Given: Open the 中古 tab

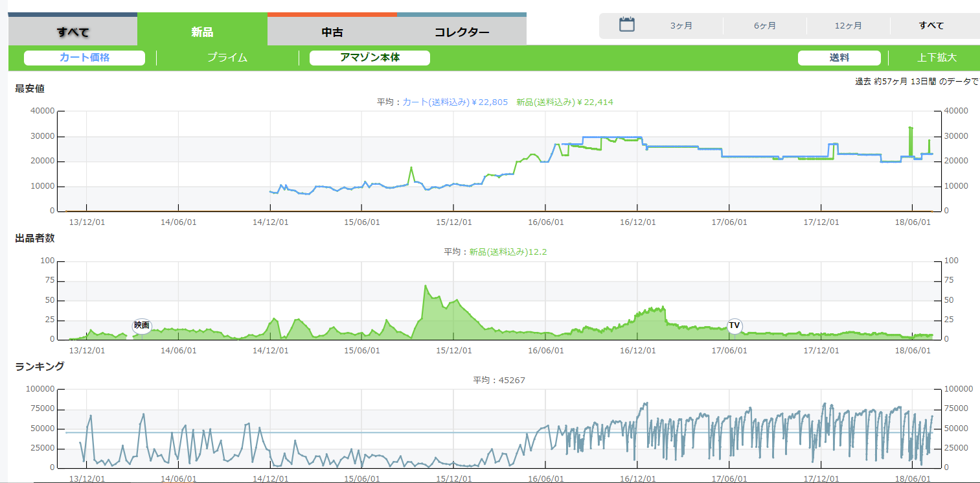Looking at the screenshot, I should 332,32.
